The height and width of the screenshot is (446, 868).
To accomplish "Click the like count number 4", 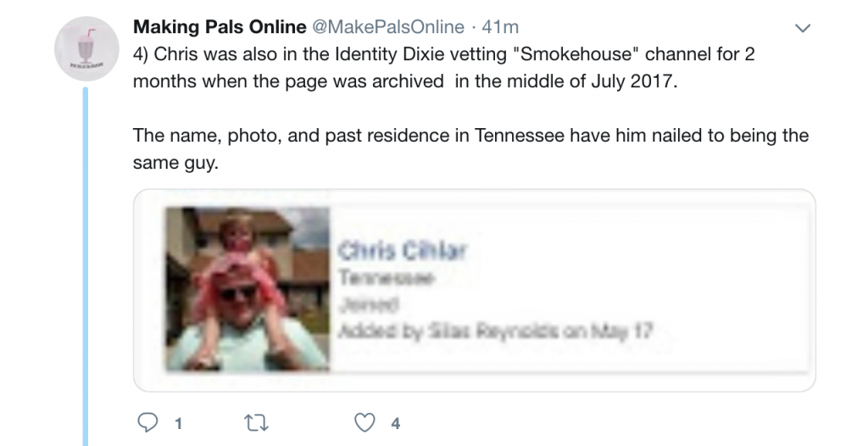I will click(395, 424).
